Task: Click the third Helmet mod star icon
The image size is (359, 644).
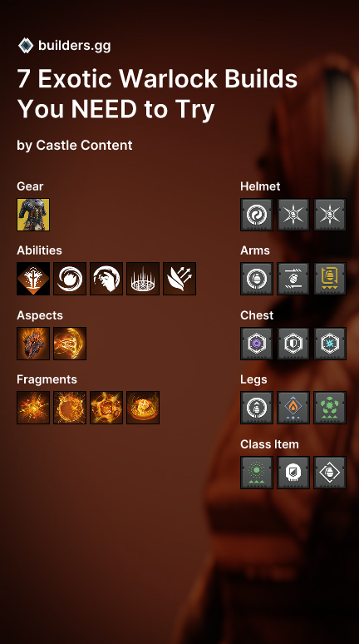Action: tap(330, 215)
